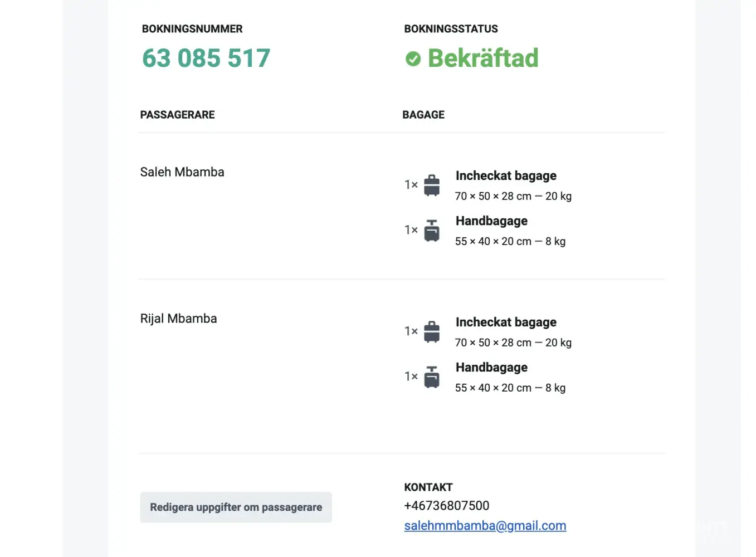Select the booking number 63 085 517

tap(206, 58)
